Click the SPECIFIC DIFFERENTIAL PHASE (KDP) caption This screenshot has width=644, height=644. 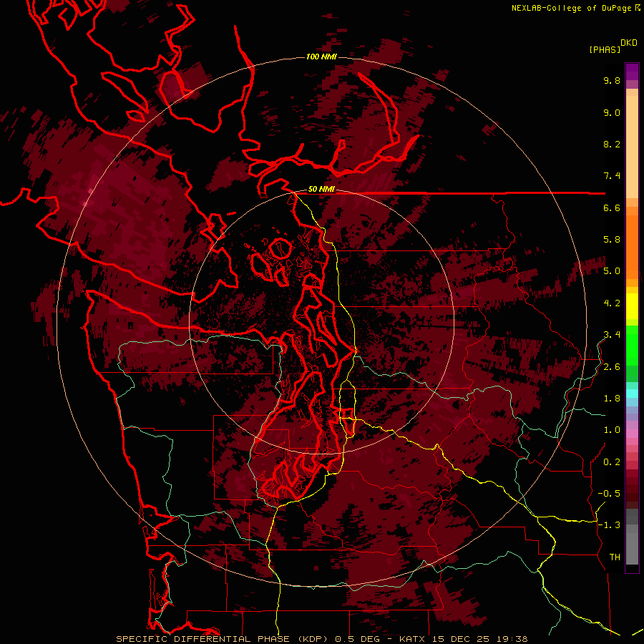point(223,639)
